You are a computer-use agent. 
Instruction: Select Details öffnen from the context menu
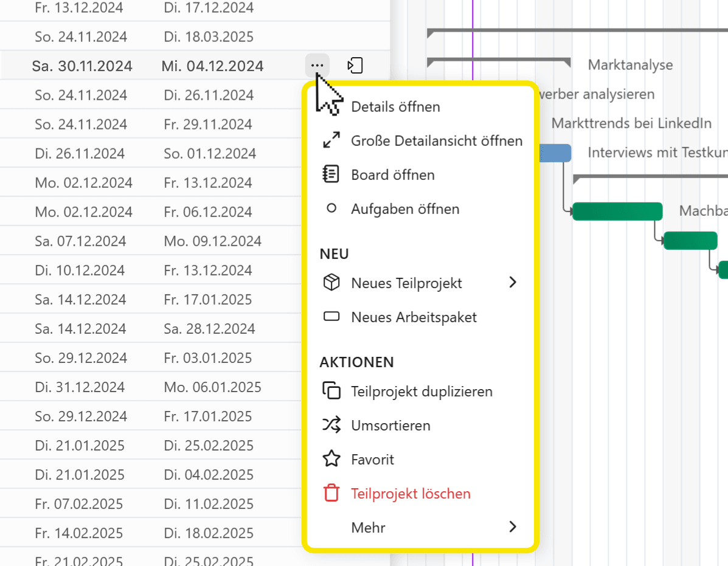[395, 107]
